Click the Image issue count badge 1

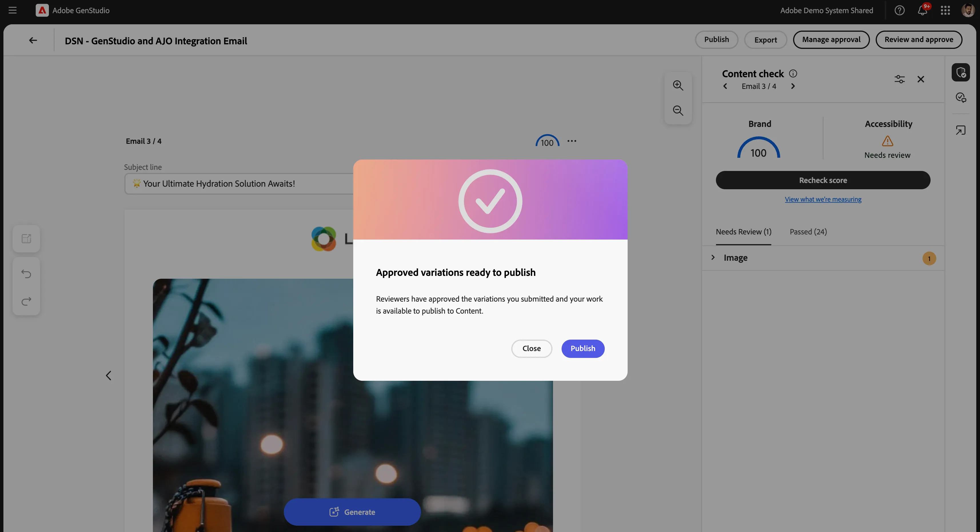tap(929, 259)
